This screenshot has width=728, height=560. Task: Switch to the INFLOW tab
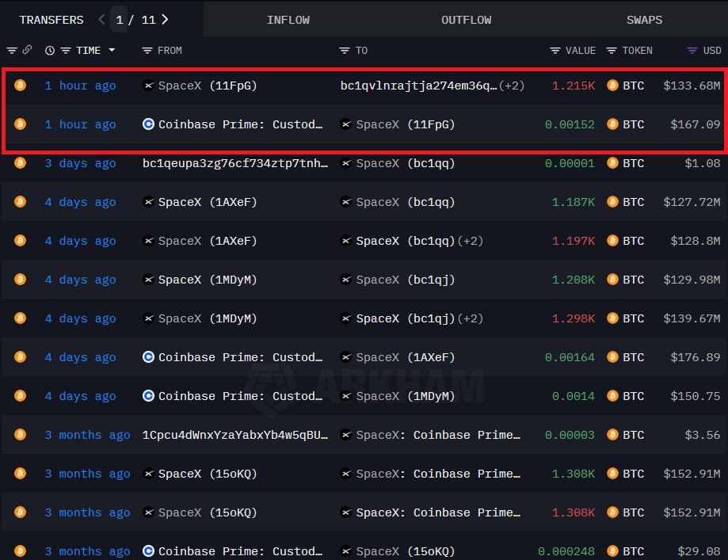[288, 20]
